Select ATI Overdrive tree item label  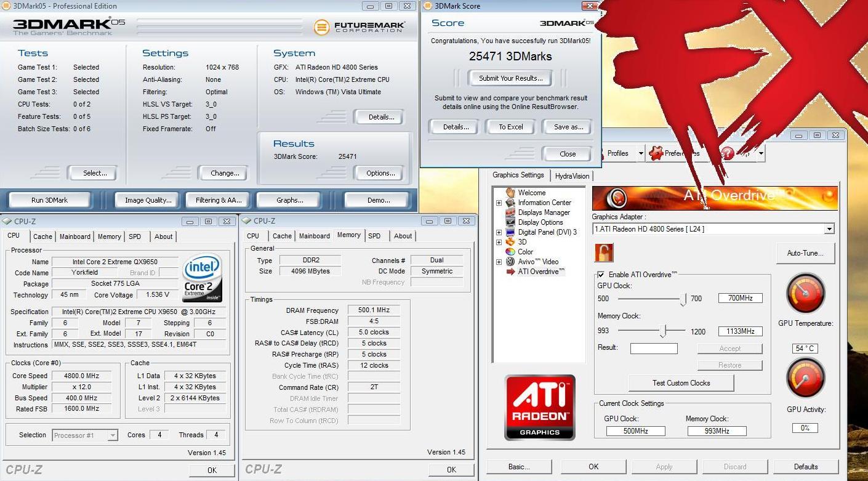pos(541,272)
